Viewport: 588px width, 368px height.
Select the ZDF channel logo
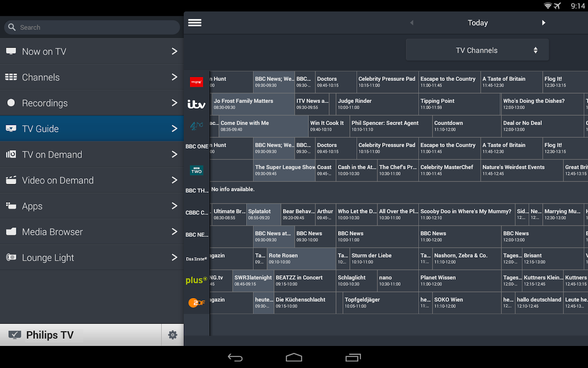click(196, 303)
